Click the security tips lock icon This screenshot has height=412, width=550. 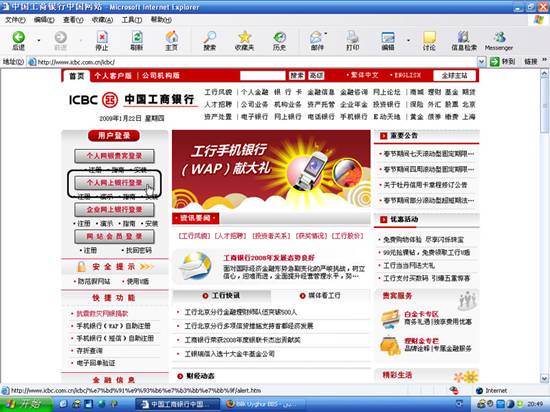[81, 267]
